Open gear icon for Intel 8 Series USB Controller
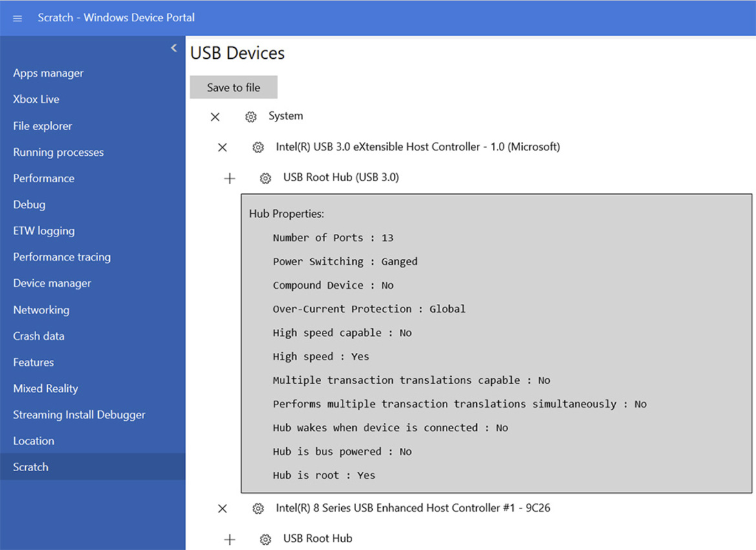756x550 pixels. point(258,509)
